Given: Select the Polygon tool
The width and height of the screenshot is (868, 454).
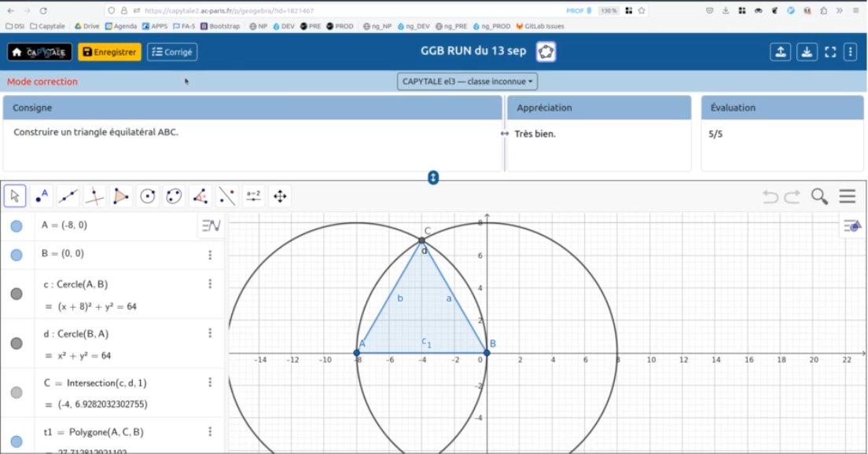Looking at the screenshot, I should (x=120, y=196).
